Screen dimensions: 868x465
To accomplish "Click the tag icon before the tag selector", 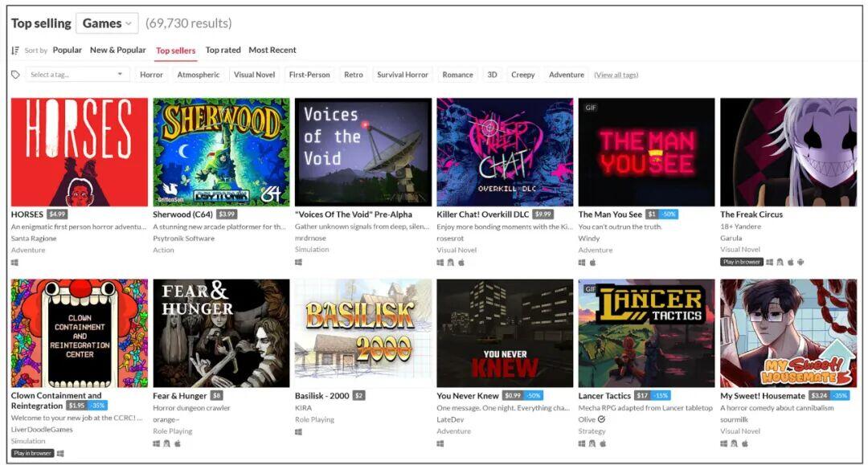I will [x=15, y=75].
